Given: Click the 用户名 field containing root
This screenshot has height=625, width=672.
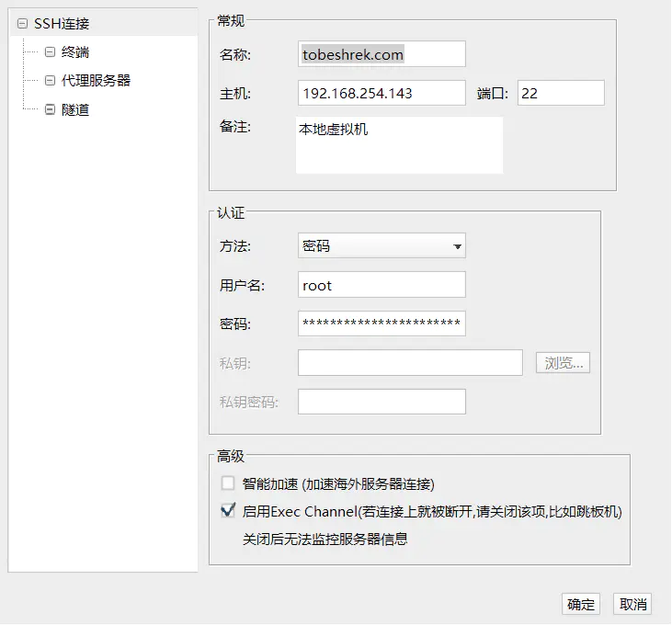Looking at the screenshot, I should coord(382,285).
